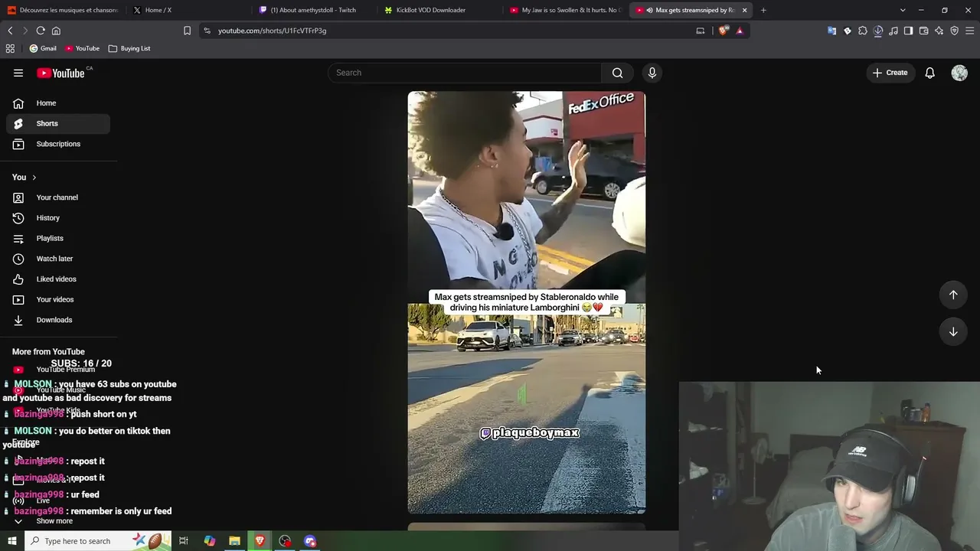Viewport: 980px width, 551px height.
Task: Close the Max gets streamsniped tab
Action: (x=744, y=10)
